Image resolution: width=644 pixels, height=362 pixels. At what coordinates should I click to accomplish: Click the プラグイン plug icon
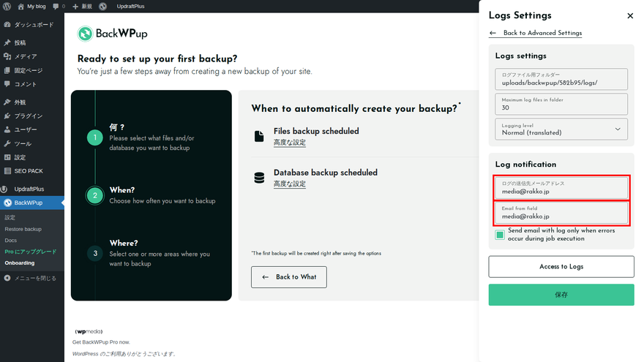coord(7,116)
